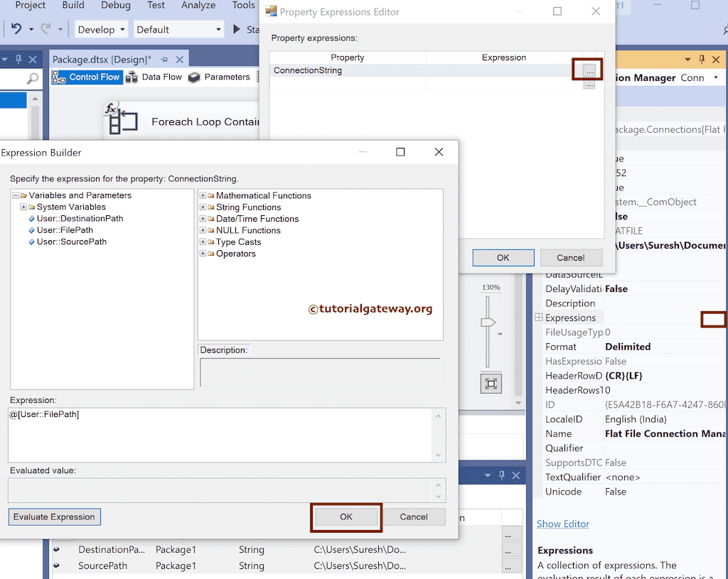Select the DelayValidation property row
The width and height of the screenshot is (728, 579).
[634, 288]
